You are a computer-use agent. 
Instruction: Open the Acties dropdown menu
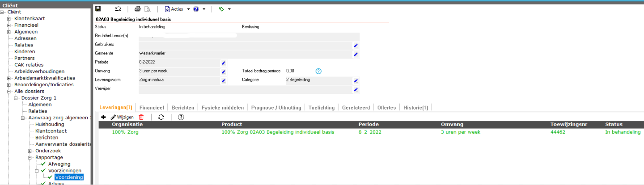178,9
